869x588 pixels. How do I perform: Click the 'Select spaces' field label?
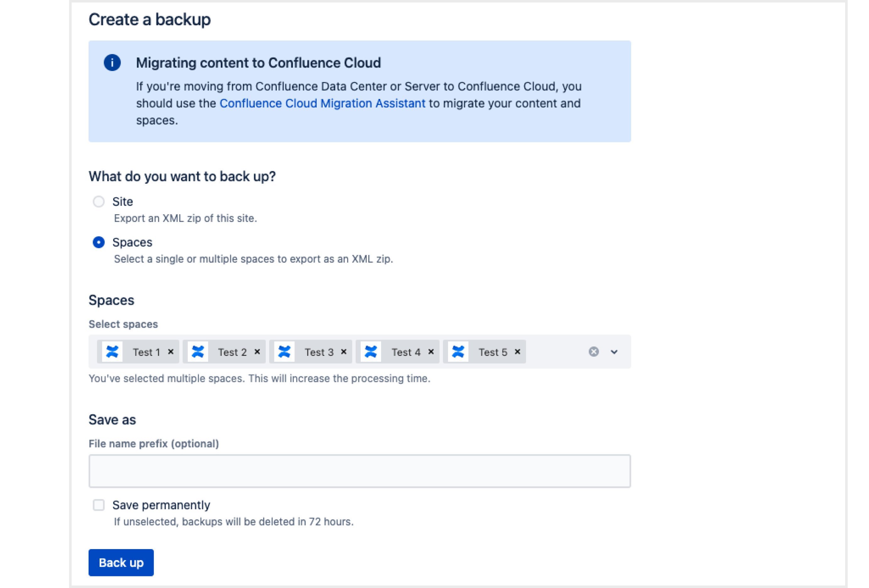pyautogui.click(x=123, y=324)
